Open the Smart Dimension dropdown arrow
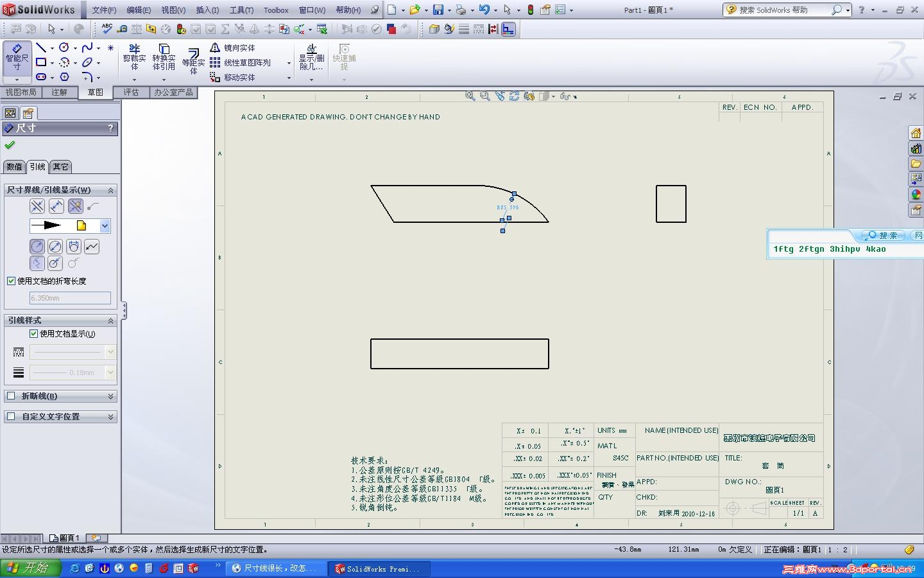Viewport: 924px width, 578px height. 17,80
